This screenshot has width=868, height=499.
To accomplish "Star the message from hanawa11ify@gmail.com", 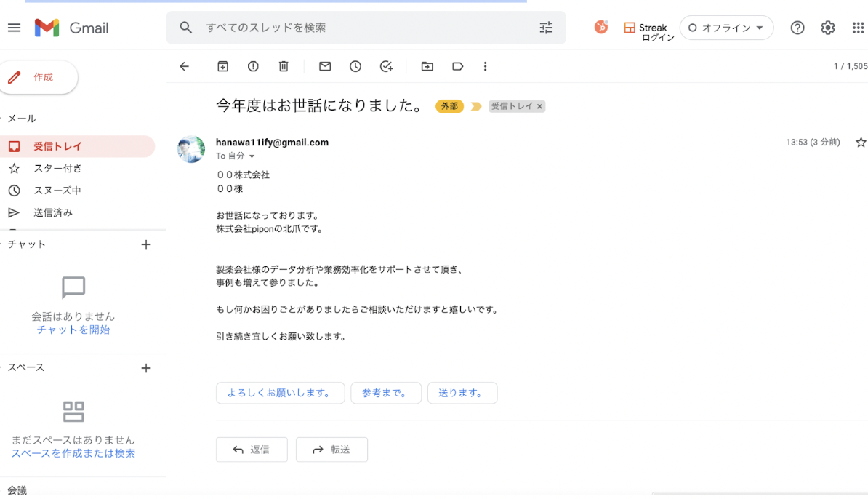I will click(x=861, y=143).
